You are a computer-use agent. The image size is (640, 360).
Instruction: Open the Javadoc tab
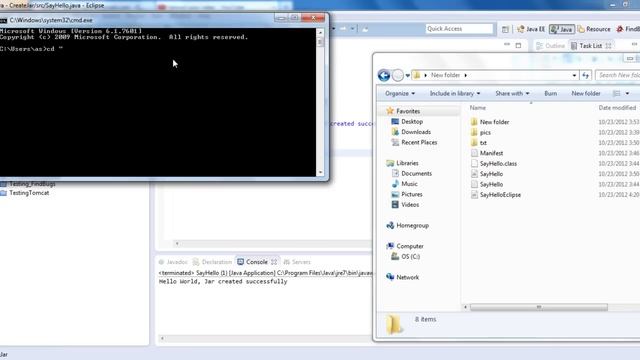(x=173, y=262)
